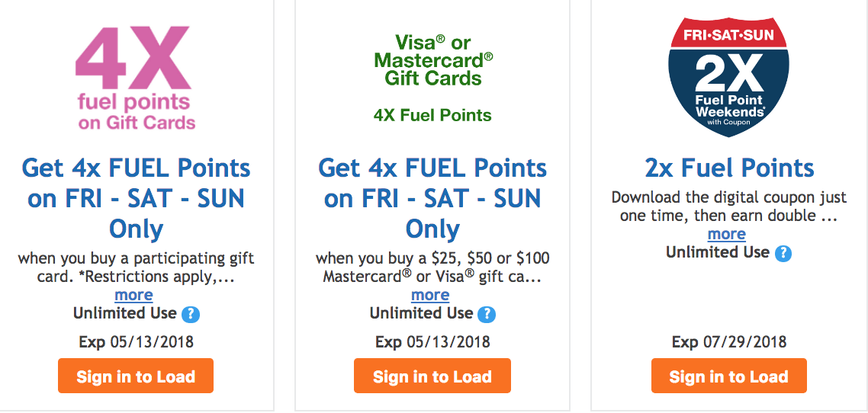
Task: Click the Visa or Mastercard Gift Cards image
Action: pos(433,78)
